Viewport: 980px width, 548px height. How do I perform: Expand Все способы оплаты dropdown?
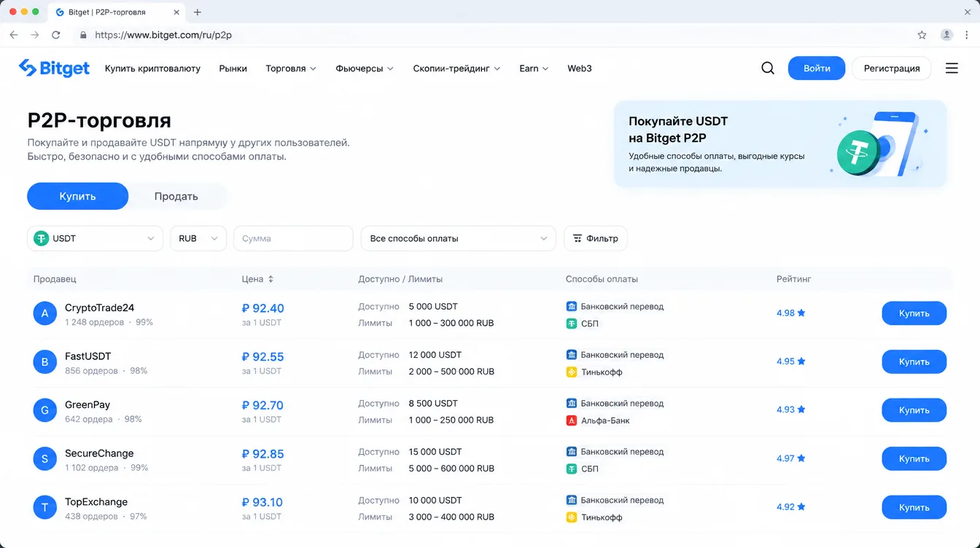coord(458,238)
